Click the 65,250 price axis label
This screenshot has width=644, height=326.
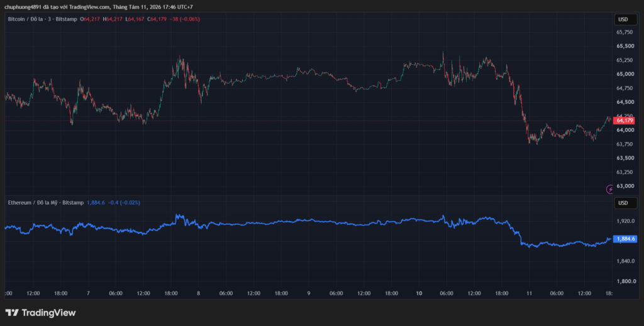pos(625,60)
